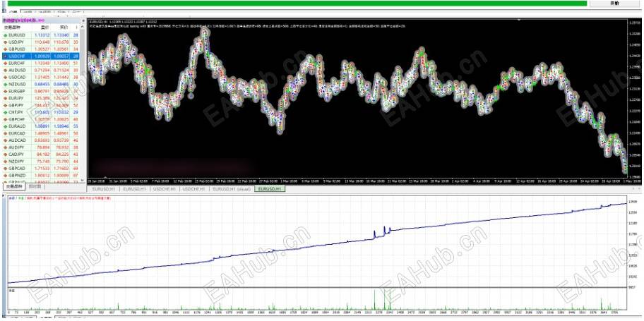Click the Market Watch vertical scrollbar

[83, 102]
